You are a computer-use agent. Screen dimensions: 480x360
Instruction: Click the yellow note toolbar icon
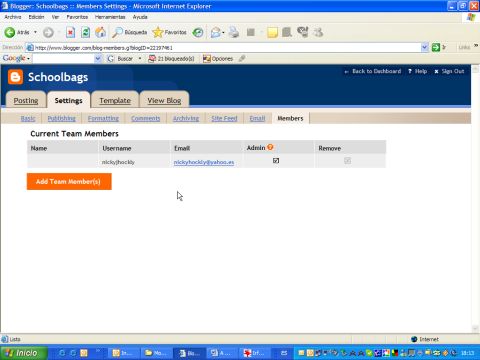(272, 32)
